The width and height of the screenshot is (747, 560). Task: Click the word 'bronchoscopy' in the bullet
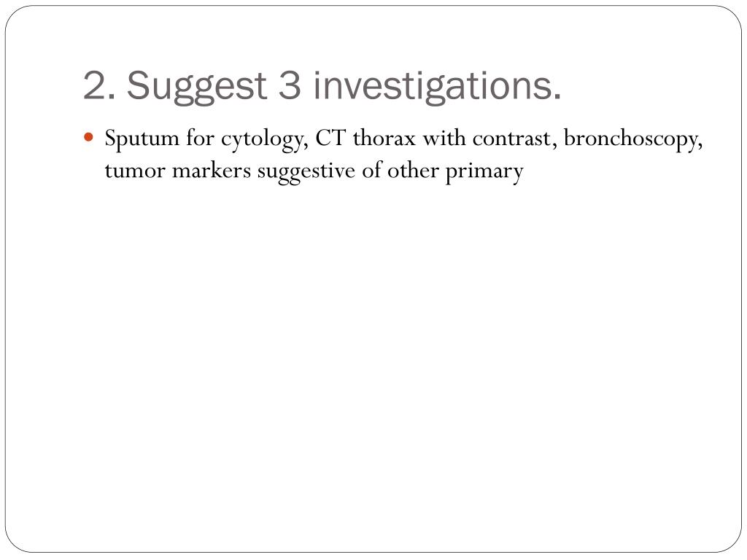(x=633, y=139)
